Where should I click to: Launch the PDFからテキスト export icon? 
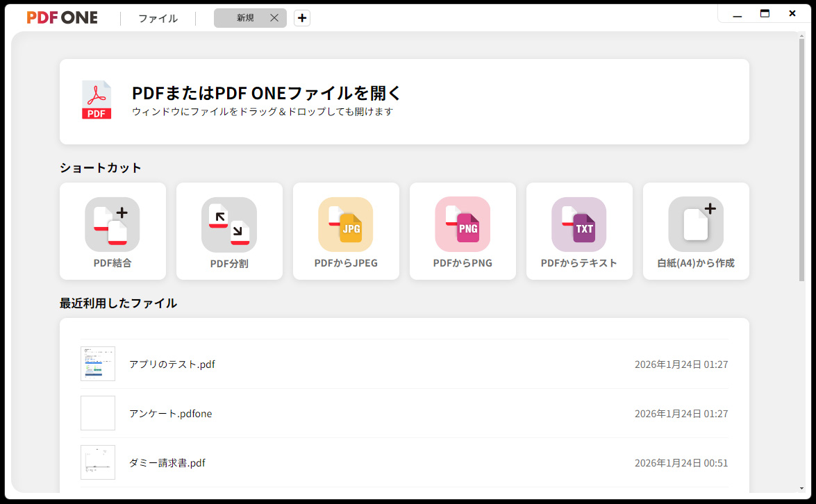pos(579,224)
